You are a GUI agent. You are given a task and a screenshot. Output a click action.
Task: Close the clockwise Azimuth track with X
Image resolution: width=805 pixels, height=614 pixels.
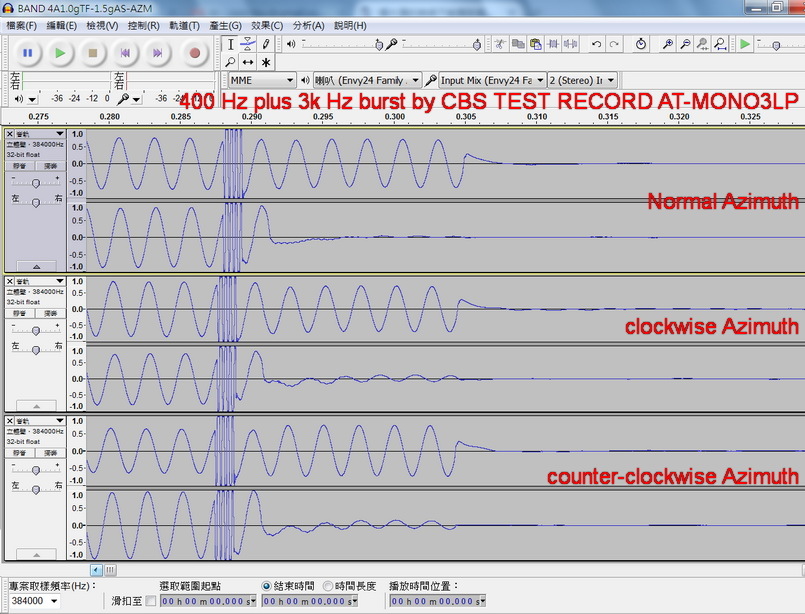(x=10, y=281)
